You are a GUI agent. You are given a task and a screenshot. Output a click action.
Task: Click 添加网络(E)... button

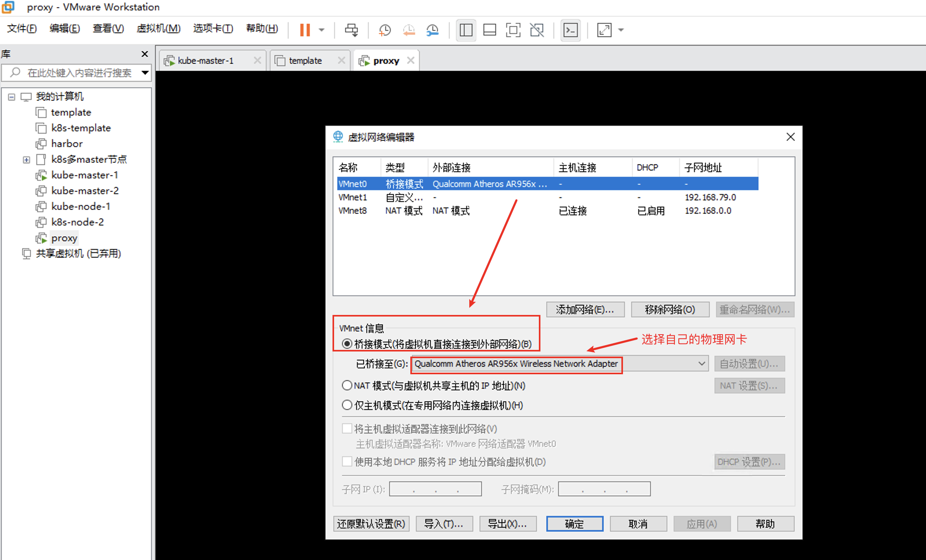coord(585,309)
